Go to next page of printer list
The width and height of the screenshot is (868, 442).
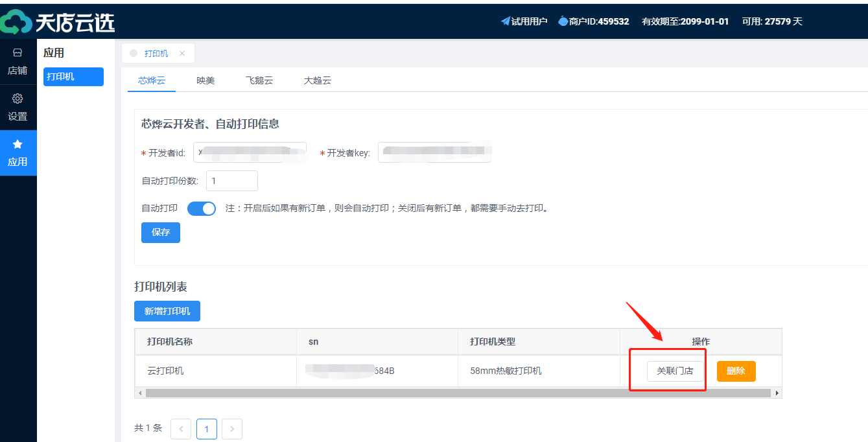(x=232, y=429)
